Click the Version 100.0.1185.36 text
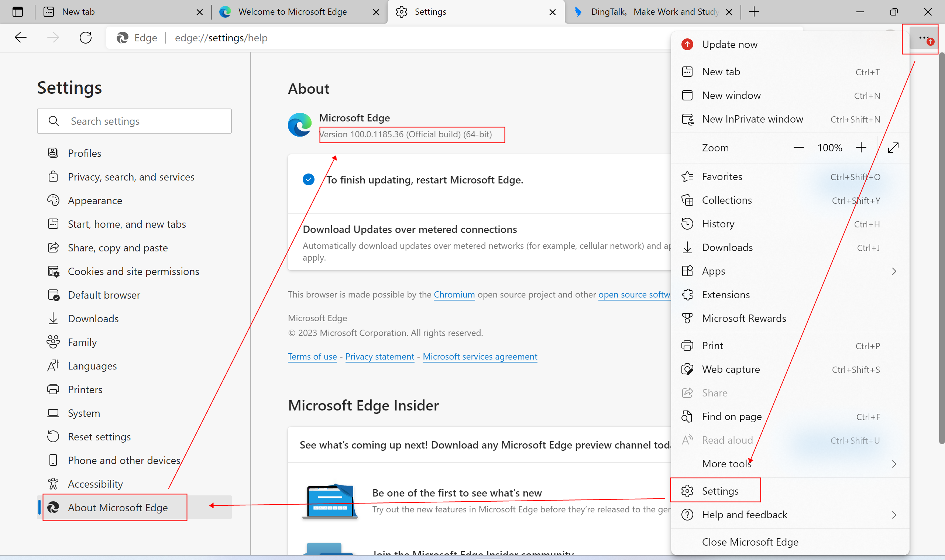The image size is (945, 560). click(406, 134)
